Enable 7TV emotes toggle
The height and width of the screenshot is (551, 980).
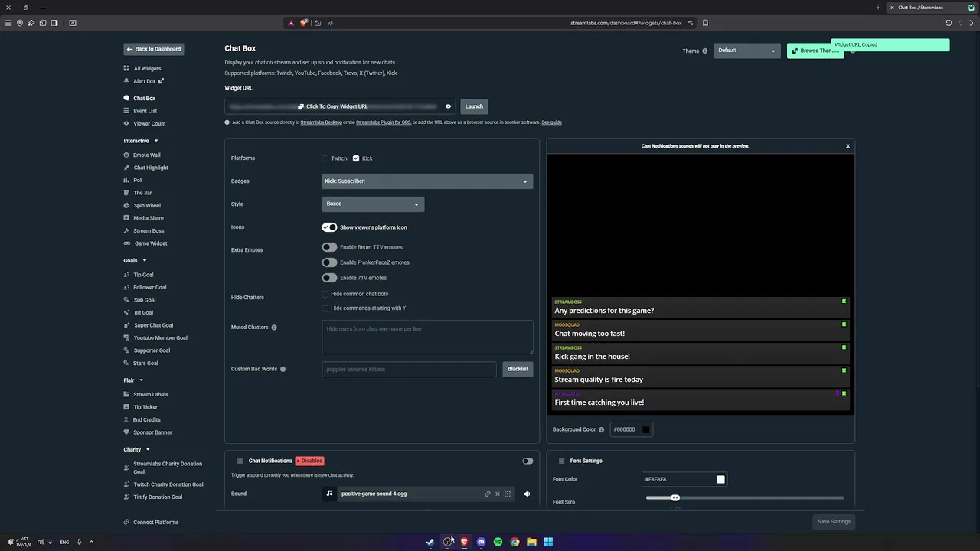[x=329, y=278]
